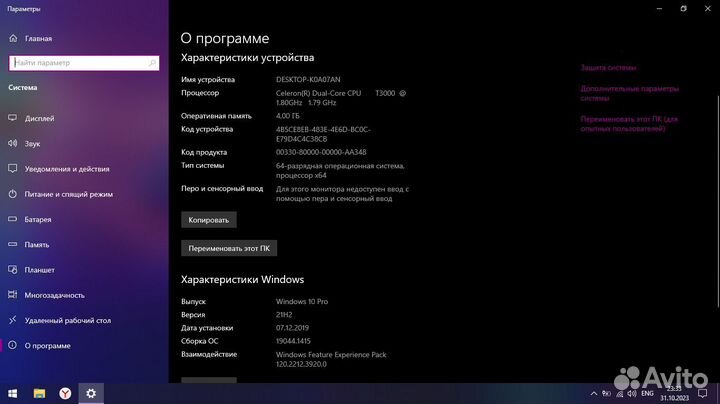
Task: Select the Память storage icon
Action: pos(13,245)
